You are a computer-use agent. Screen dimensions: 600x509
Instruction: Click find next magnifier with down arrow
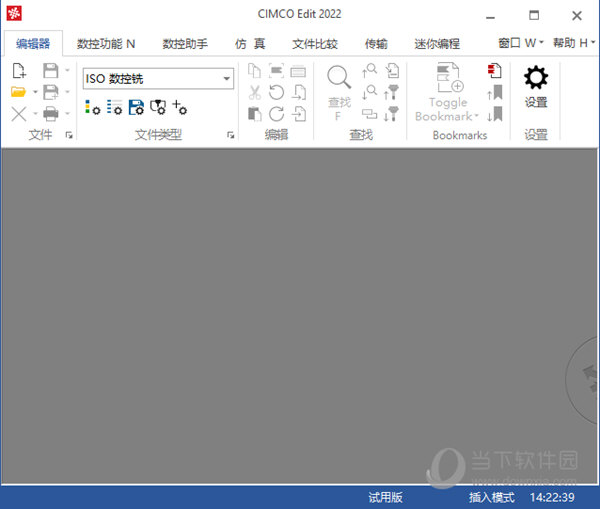click(369, 92)
